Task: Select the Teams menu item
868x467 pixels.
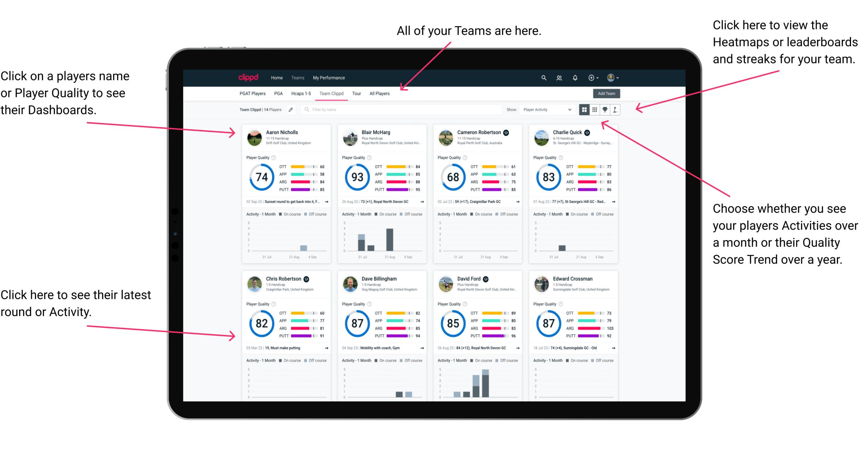Action: [298, 78]
